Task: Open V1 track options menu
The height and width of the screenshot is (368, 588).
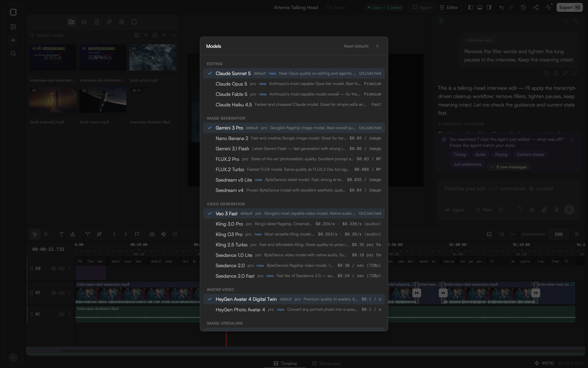Action: [70, 293]
